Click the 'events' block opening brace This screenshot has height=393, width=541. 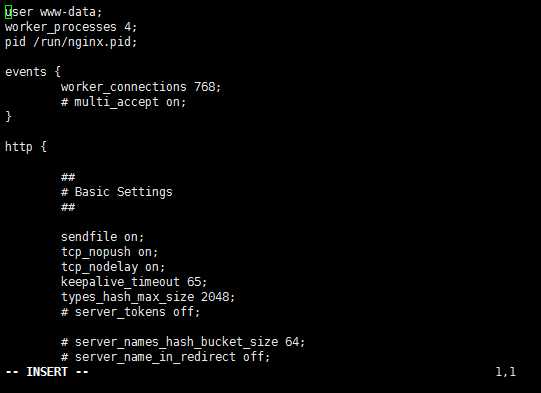(x=58, y=72)
